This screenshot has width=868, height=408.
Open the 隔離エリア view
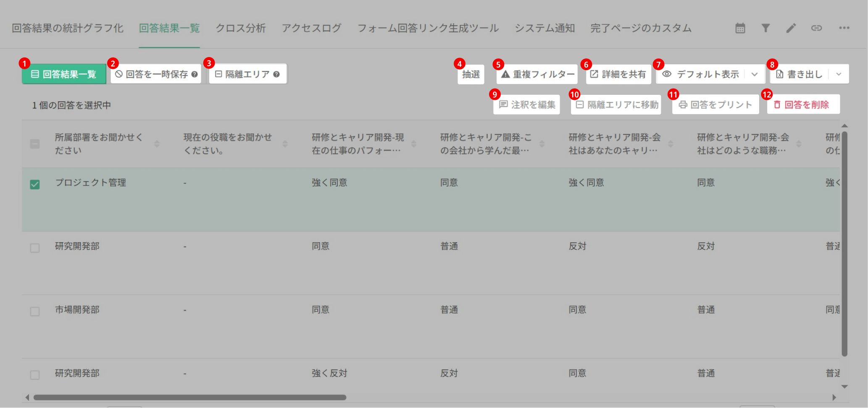click(247, 74)
